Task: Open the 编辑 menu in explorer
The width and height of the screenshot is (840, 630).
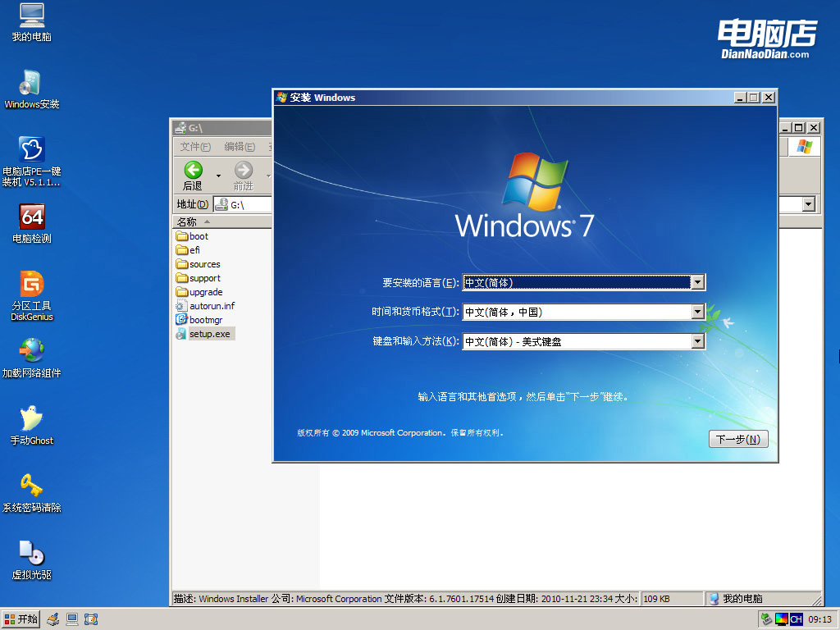Action: click(x=238, y=146)
